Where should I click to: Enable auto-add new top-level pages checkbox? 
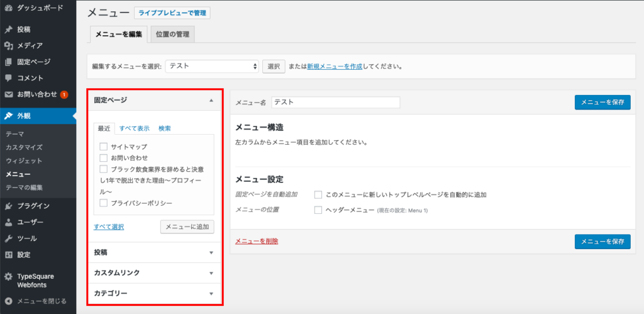(x=318, y=194)
